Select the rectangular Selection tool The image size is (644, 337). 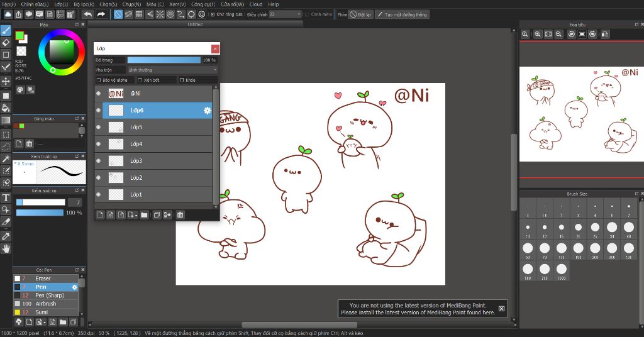coord(6,135)
